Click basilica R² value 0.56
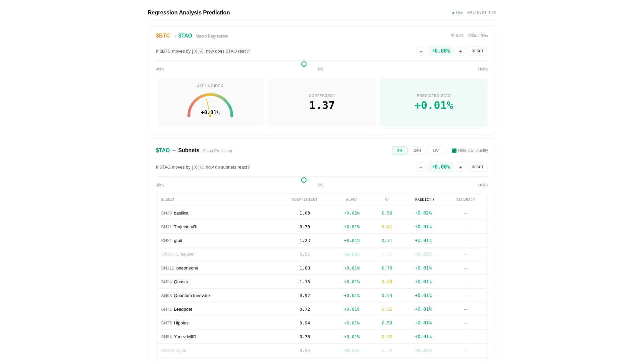The width and height of the screenshot is (644, 362). tap(387, 213)
